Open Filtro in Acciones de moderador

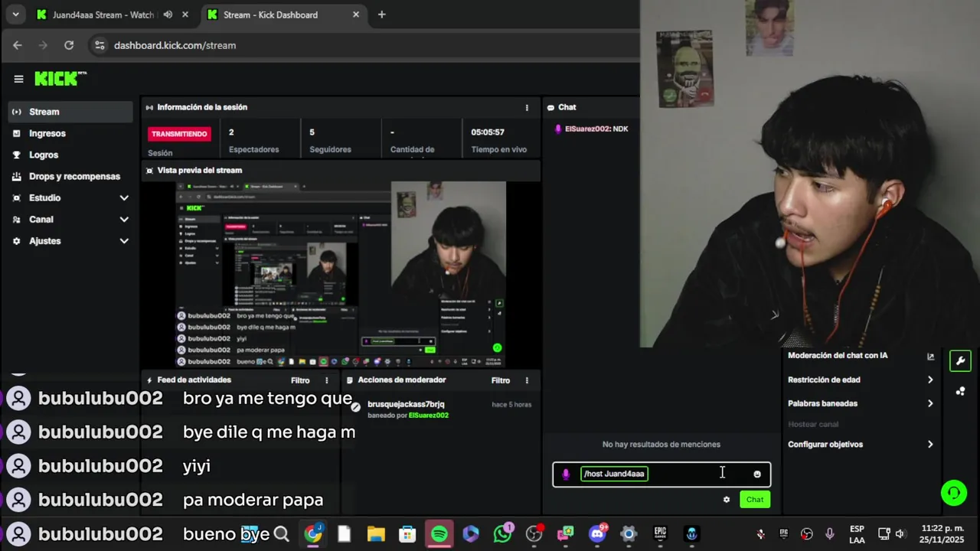[x=501, y=380]
